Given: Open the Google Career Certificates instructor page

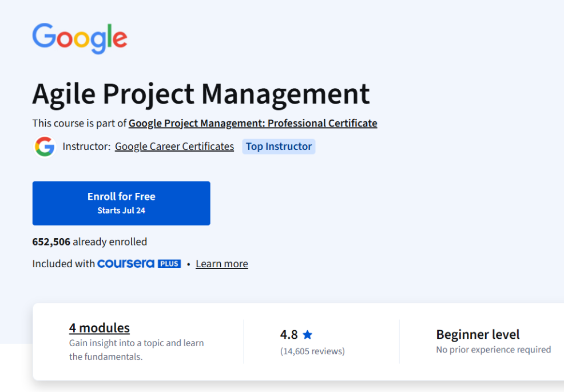Looking at the screenshot, I should click(174, 146).
